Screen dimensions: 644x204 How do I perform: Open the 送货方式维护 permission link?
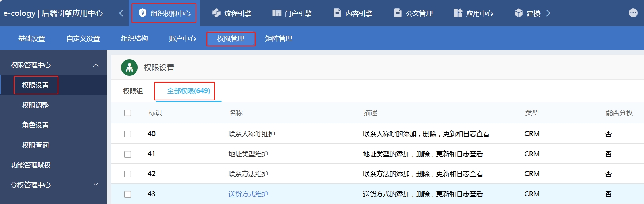pos(248,194)
